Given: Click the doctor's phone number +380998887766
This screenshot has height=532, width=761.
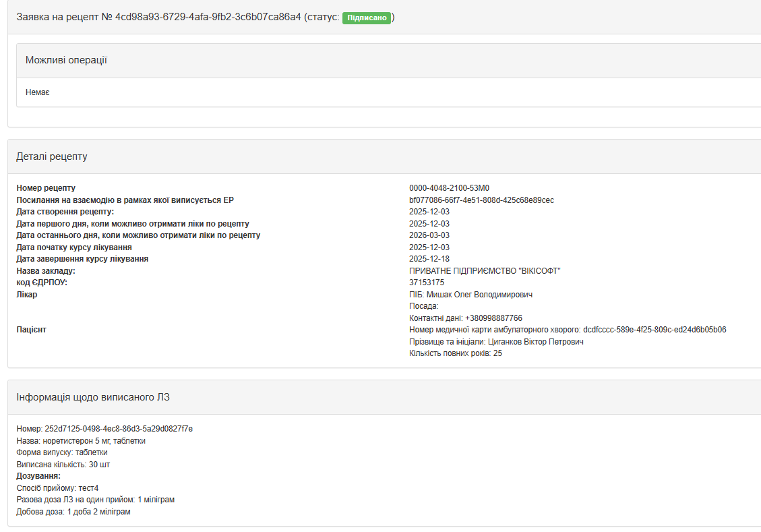Looking at the screenshot, I should [x=493, y=318].
